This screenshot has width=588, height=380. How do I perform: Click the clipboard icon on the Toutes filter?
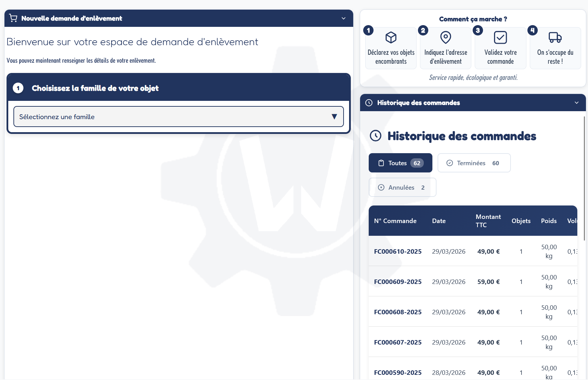pyautogui.click(x=381, y=163)
